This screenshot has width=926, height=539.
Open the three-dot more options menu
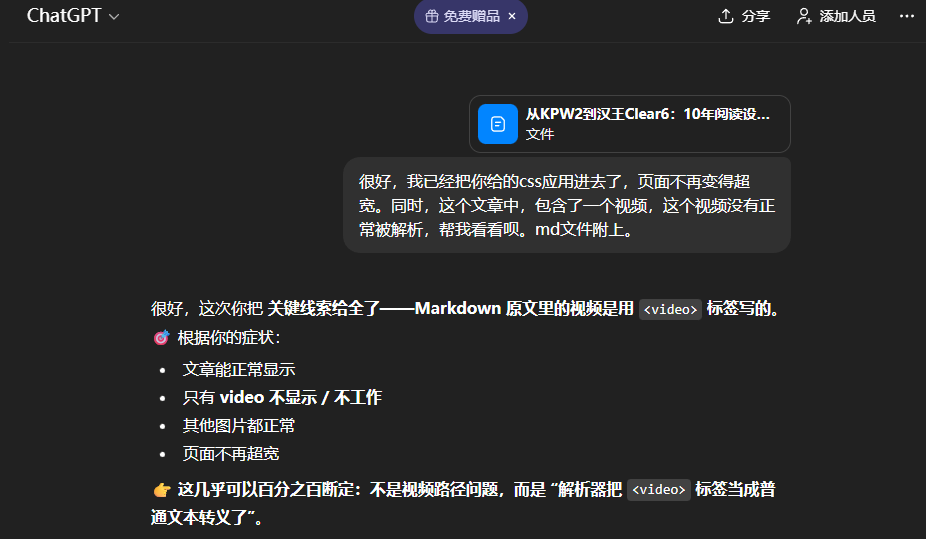pos(907,16)
